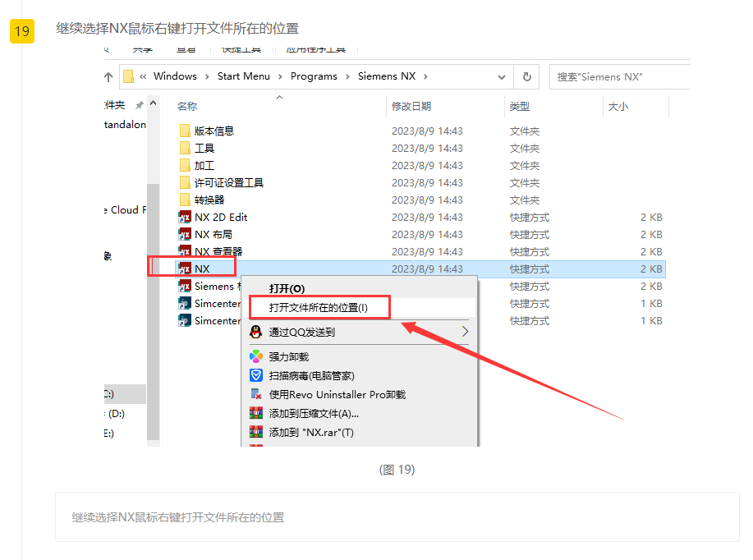Select the 转换器 folder icon

point(185,200)
